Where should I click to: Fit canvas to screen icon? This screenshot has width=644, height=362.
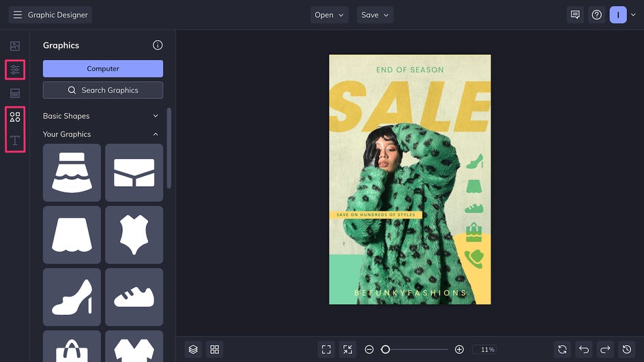326,349
